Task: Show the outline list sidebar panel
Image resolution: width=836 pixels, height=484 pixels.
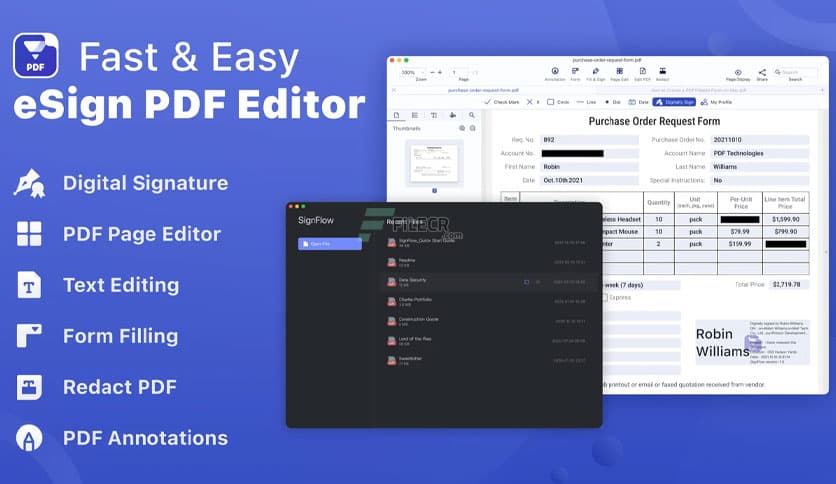Action: click(x=415, y=115)
